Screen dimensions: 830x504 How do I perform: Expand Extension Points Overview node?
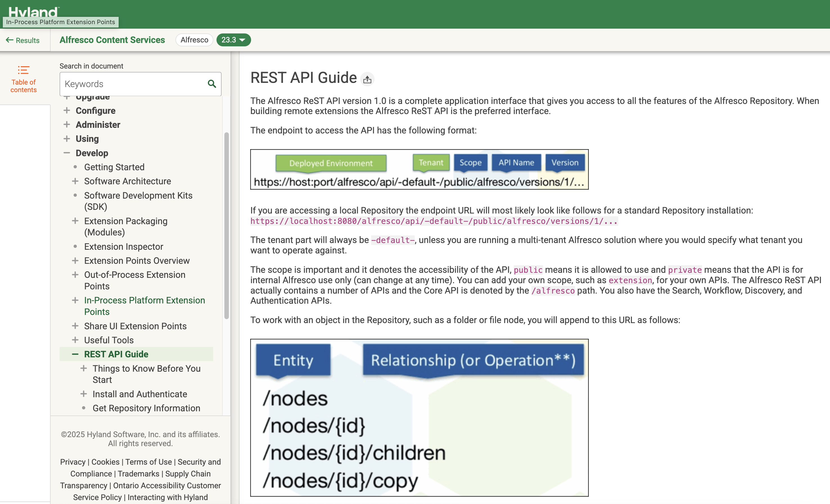75,261
